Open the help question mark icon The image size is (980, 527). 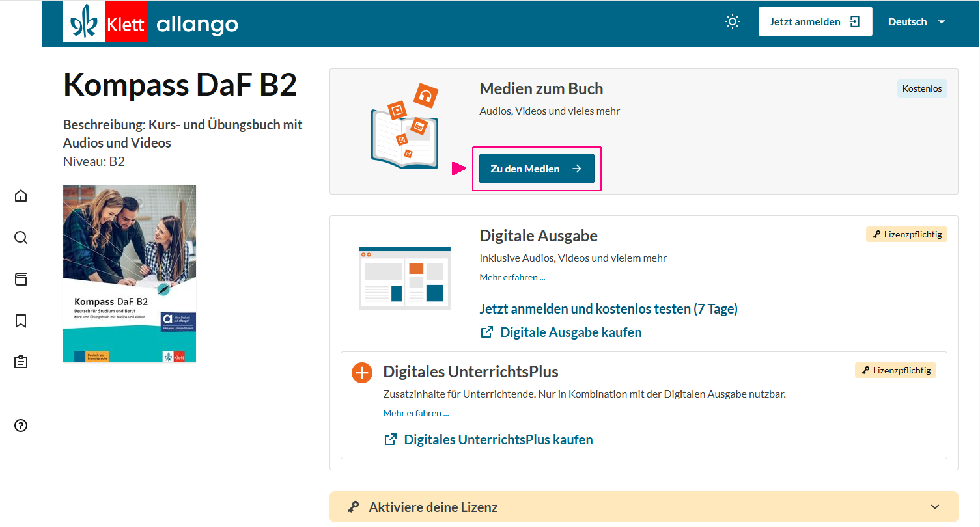point(21,426)
